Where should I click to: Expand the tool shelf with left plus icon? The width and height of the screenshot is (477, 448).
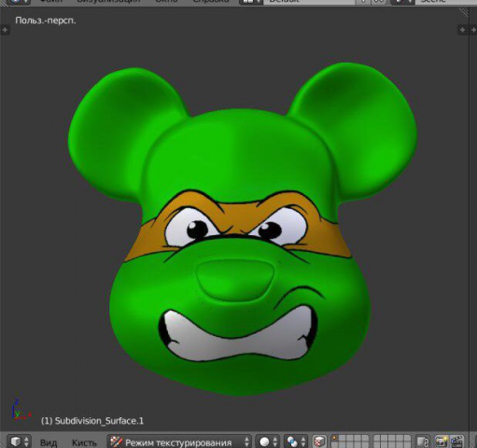5,30
